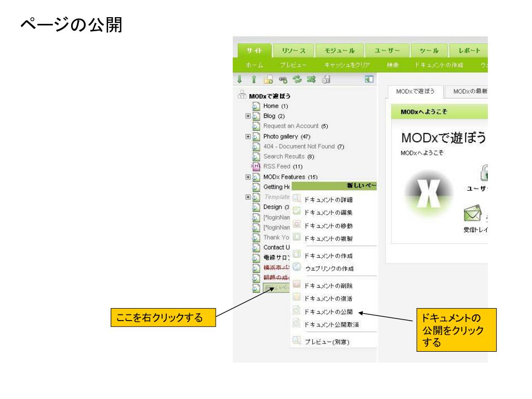Choose ドキュメント公開取消 from context menu
Image resolution: width=532 pixels, height=399 pixels.
pyautogui.click(x=331, y=324)
